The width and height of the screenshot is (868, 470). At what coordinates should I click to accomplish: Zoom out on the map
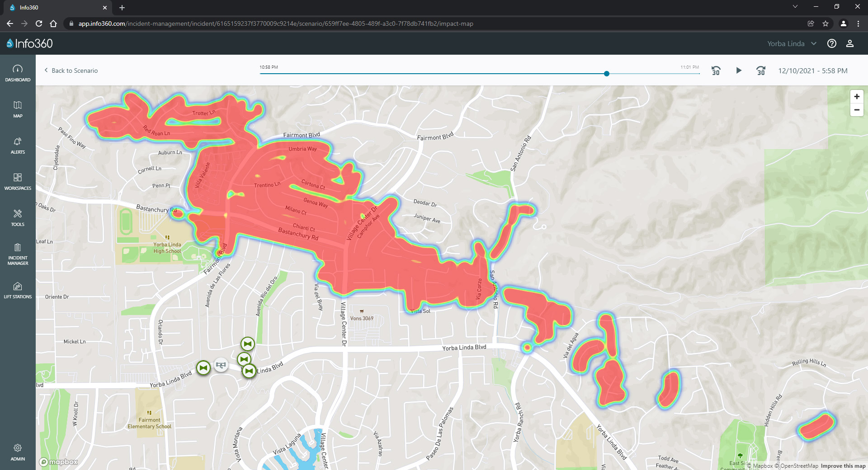856,110
